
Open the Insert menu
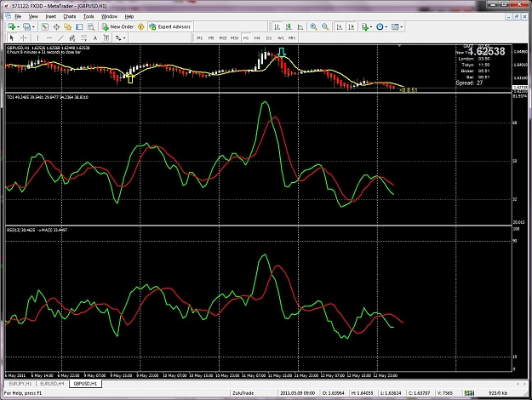point(51,16)
